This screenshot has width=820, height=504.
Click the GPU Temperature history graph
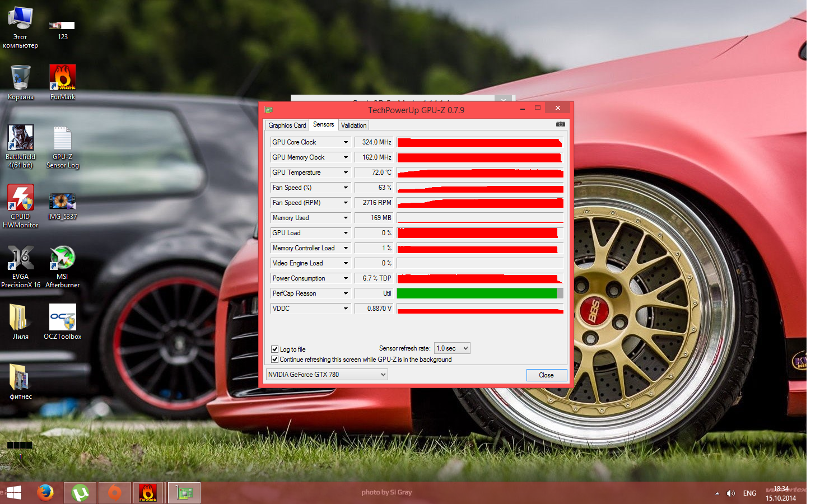[480, 172]
